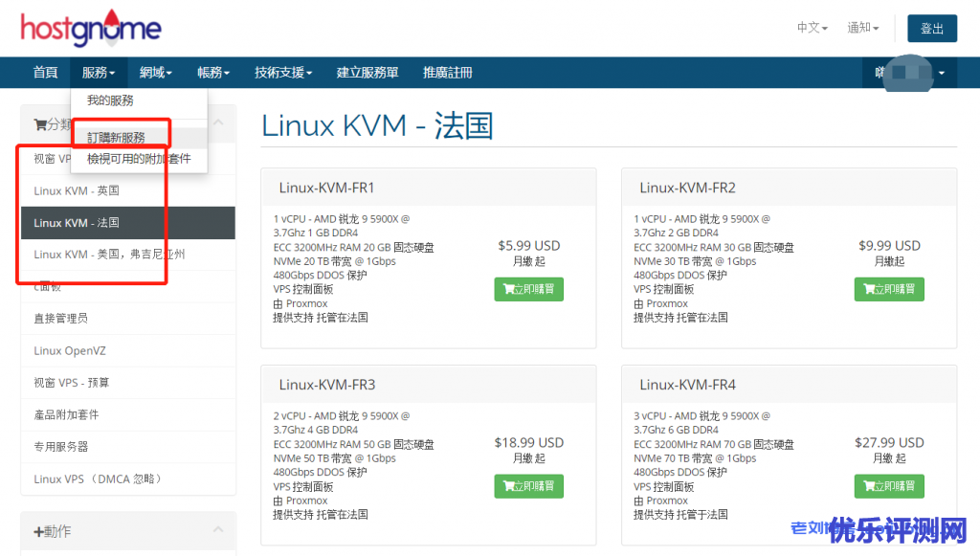The width and height of the screenshot is (980, 556).
Task: Select Linux KVM - 英国 category
Action: point(77,190)
